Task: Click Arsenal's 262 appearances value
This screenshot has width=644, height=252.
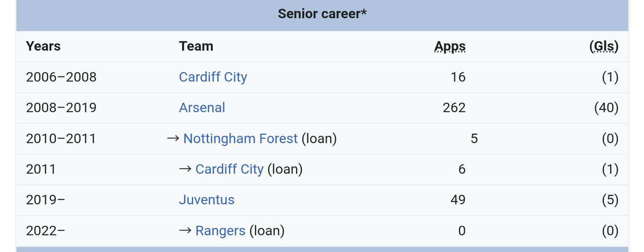Action: click(x=454, y=108)
